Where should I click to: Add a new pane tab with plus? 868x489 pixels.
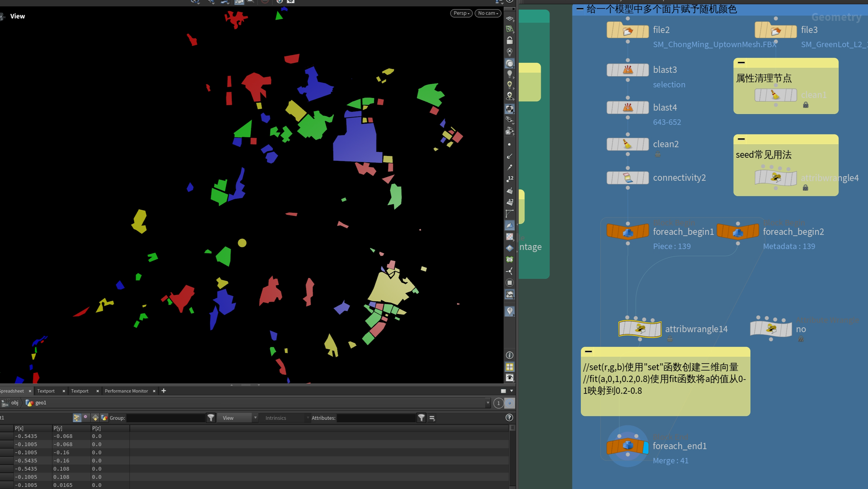pos(164,390)
